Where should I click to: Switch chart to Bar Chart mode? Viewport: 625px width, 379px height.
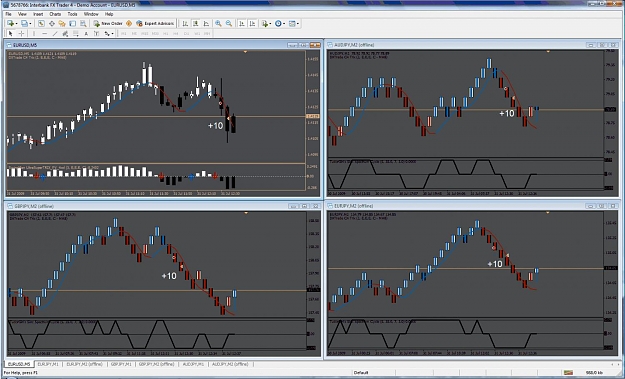tap(185, 24)
